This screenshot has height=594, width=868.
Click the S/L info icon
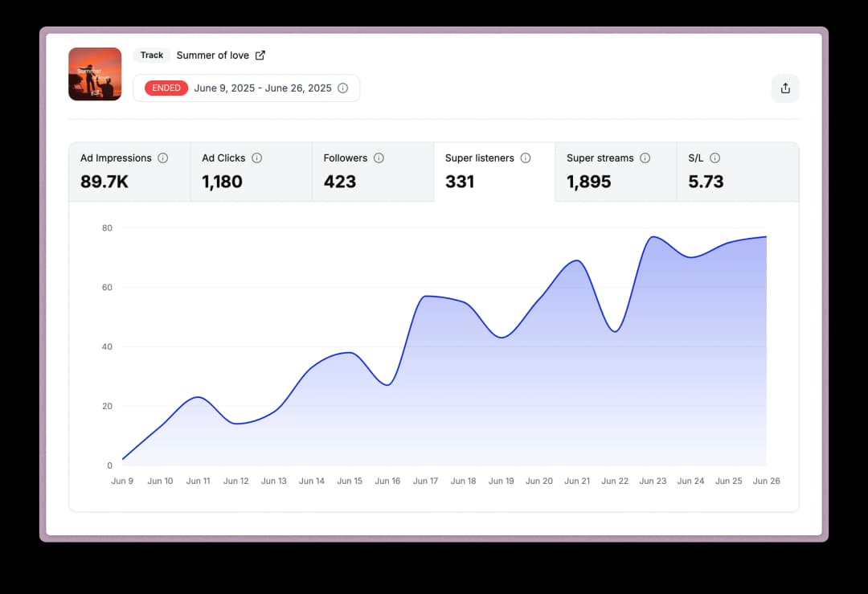(x=715, y=158)
